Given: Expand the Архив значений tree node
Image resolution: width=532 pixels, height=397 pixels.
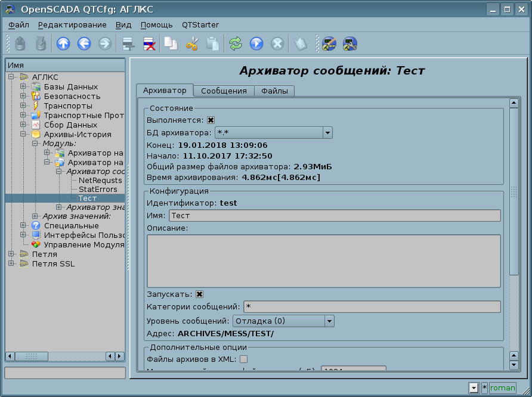Looking at the screenshot, I should 35,216.
